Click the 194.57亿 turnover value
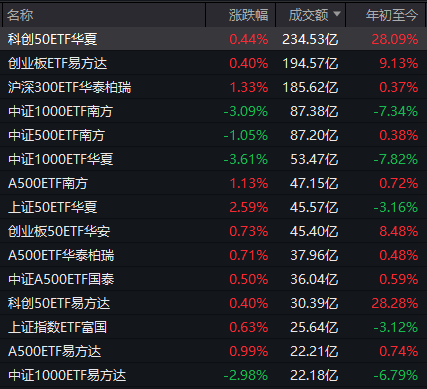Image resolution: width=427 pixels, height=389 pixels. 310,63
